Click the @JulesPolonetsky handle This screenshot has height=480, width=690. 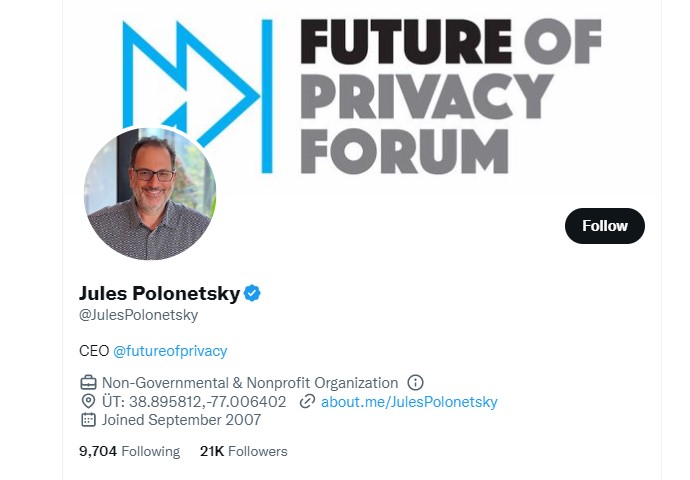(x=138, y=315)
